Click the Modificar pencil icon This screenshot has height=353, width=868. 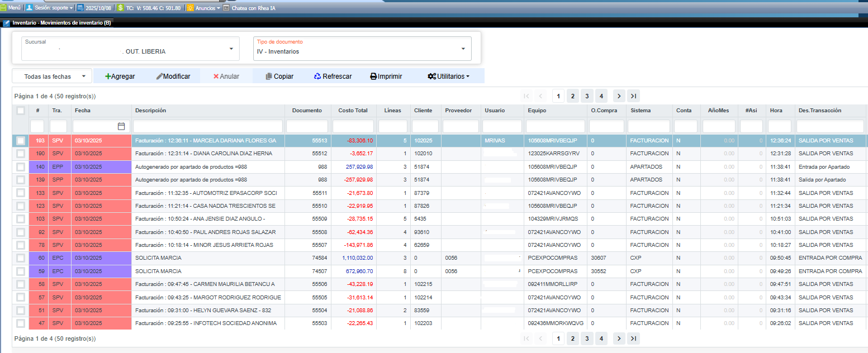[x=159, y=77]
